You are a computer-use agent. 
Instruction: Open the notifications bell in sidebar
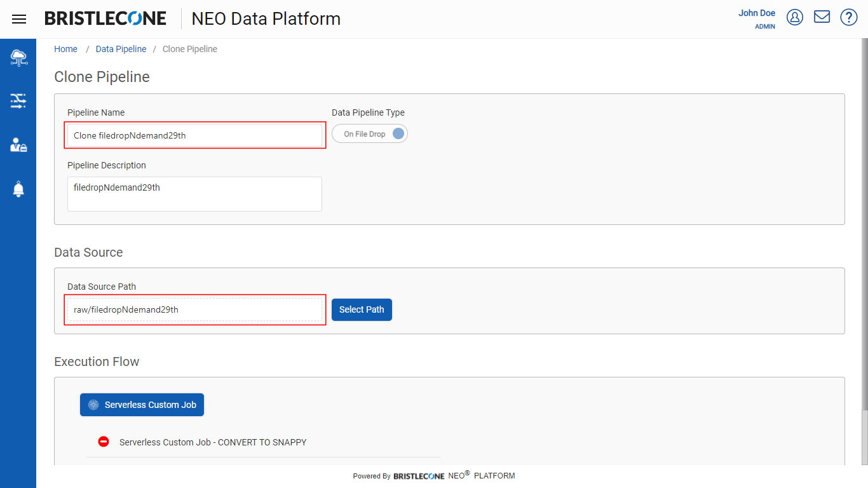tap(18, 189)
